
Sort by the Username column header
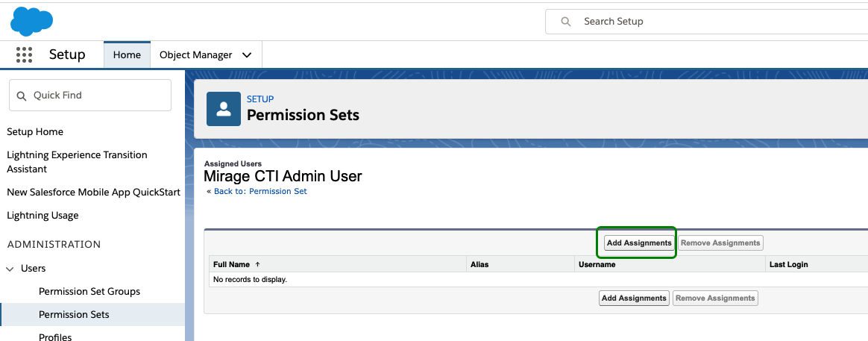(597, 265)
